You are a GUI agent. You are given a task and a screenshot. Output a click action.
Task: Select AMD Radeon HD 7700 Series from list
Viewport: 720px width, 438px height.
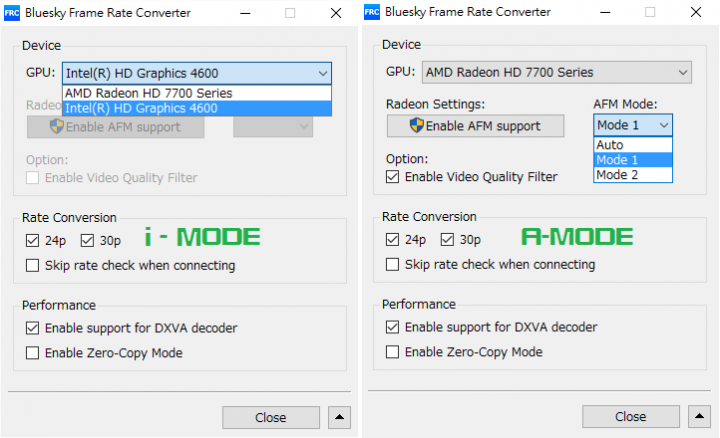(197, 93)
